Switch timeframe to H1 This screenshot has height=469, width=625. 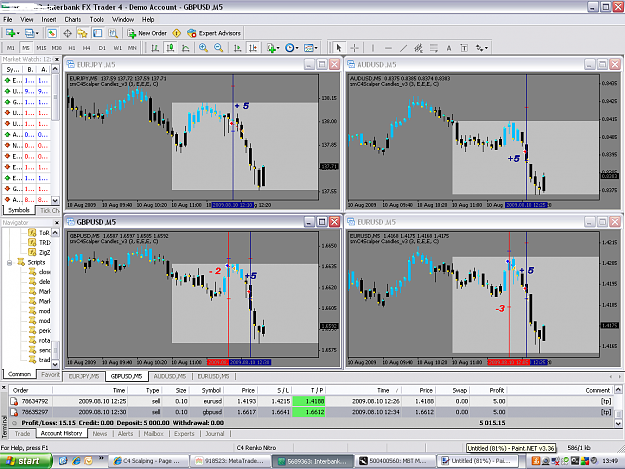pyautogui.click(x=72, y=48)
